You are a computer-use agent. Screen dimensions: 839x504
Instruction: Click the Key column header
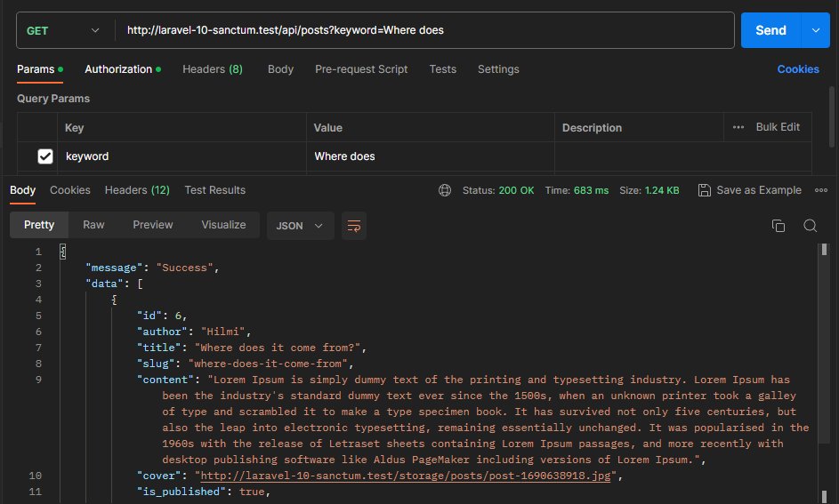(182, 128)
